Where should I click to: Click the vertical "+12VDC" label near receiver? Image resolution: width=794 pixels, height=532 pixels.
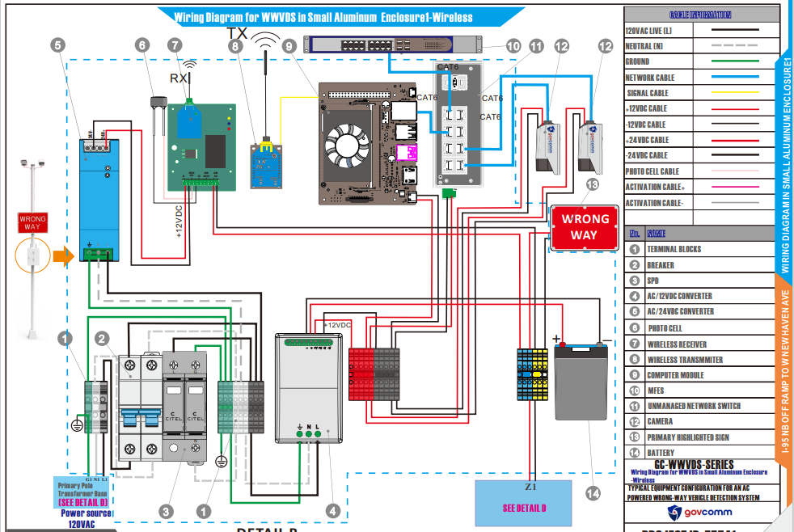178,222
